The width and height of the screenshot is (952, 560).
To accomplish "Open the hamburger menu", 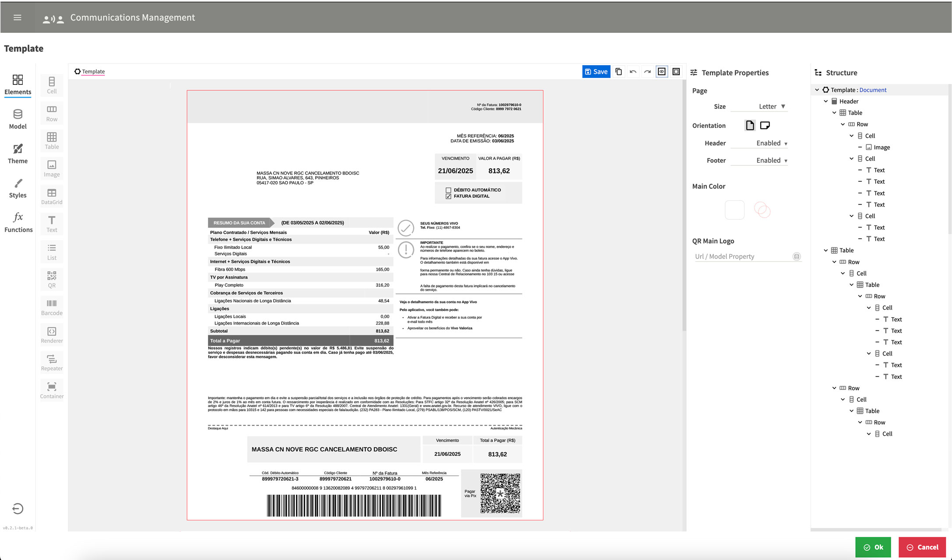I will (x=18, y=17).
